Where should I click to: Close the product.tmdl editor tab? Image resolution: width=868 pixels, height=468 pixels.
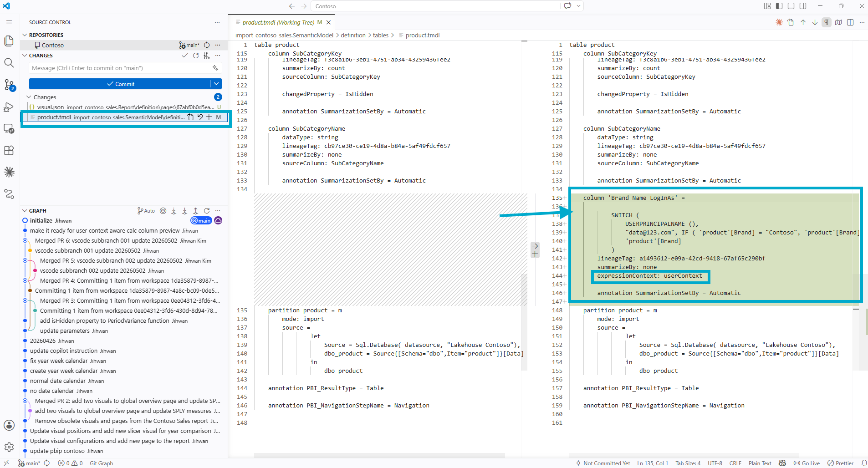[x=328, y=22]
